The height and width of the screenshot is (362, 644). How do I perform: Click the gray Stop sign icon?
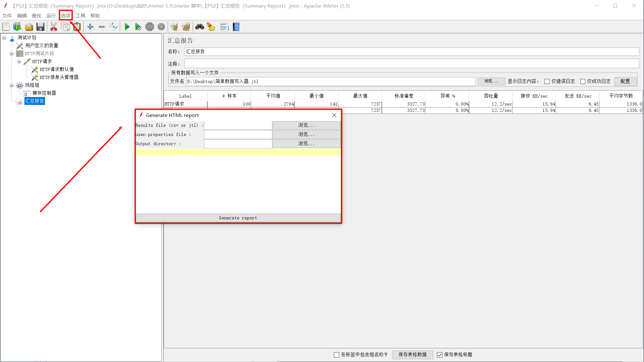150,27
